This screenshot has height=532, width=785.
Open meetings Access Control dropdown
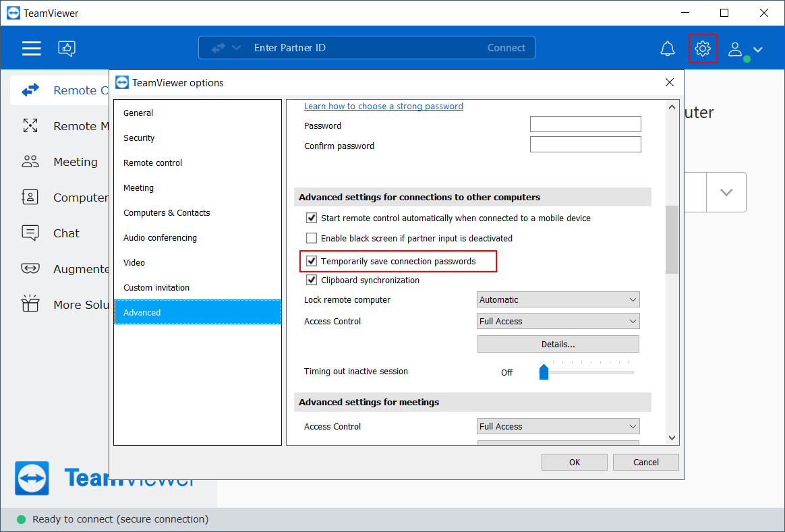[x=558, y=426]
